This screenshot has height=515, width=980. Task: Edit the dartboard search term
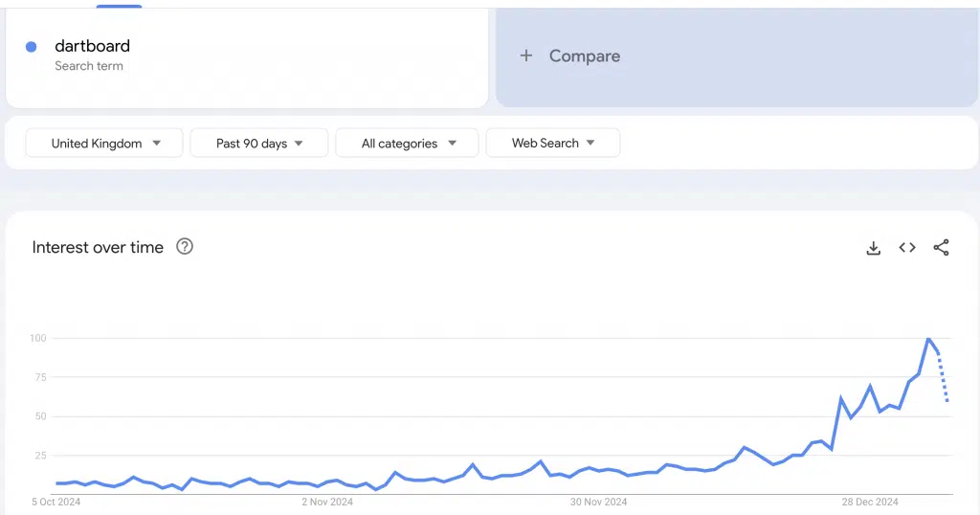[93, 46]
